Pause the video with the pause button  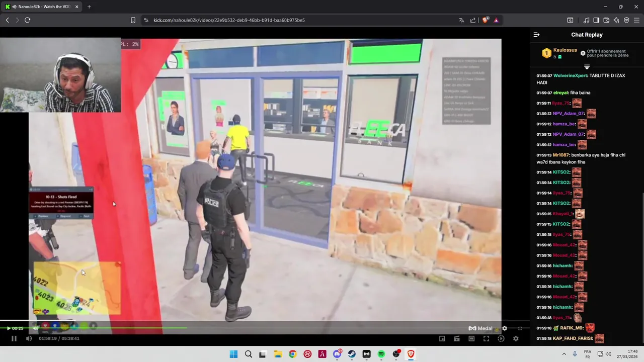[x=14, y=338]
